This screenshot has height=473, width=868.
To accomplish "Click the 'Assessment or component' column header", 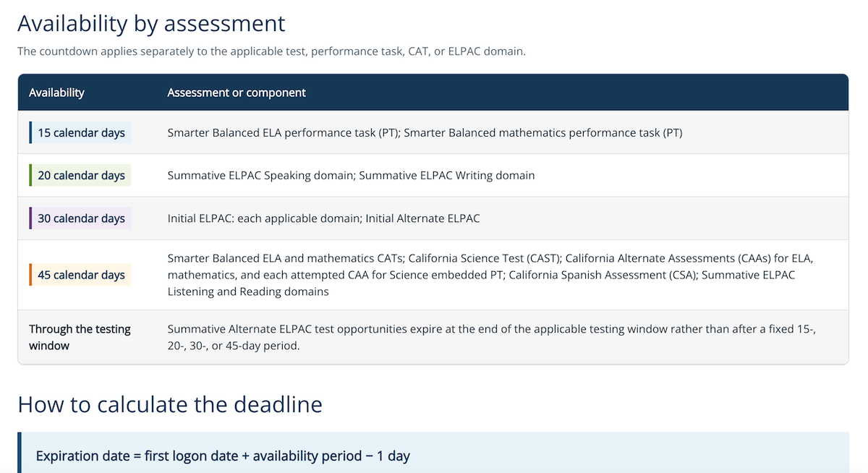I will coord(237,93).
